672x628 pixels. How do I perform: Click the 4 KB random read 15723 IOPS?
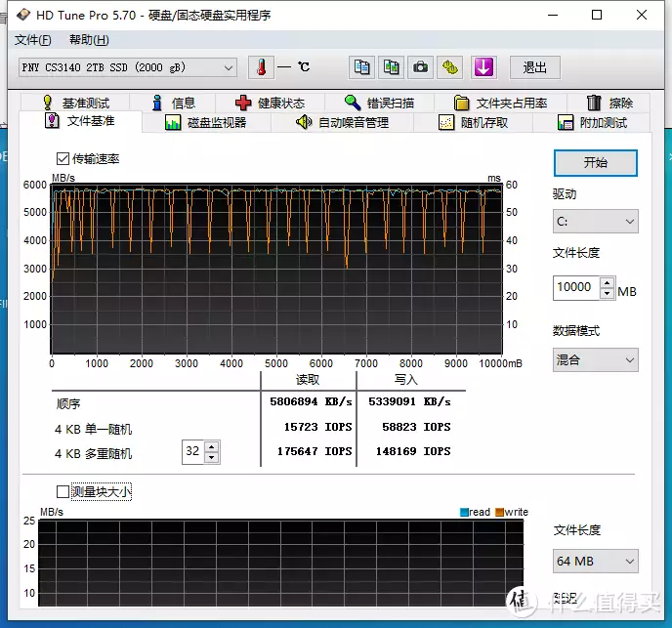(318, 427)
